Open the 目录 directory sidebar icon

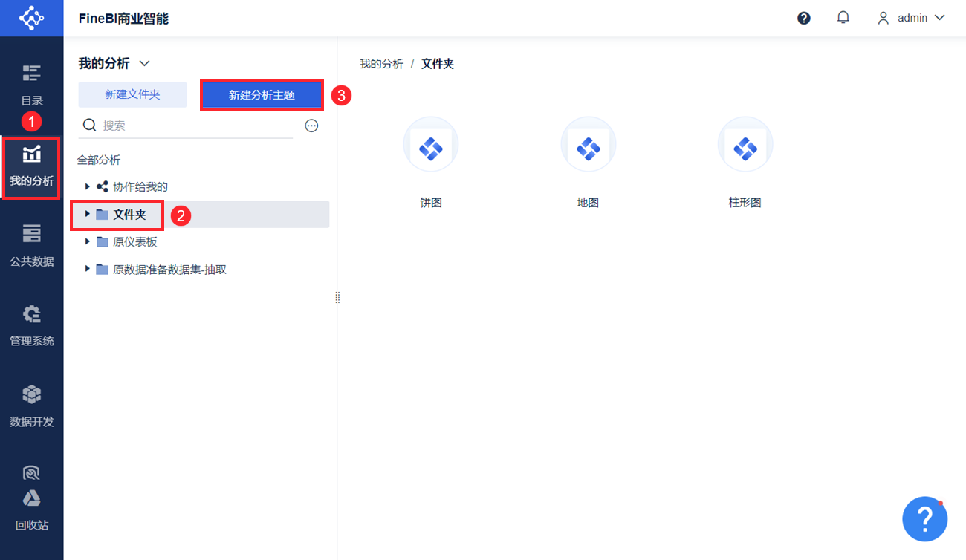(x=31, y=82)
